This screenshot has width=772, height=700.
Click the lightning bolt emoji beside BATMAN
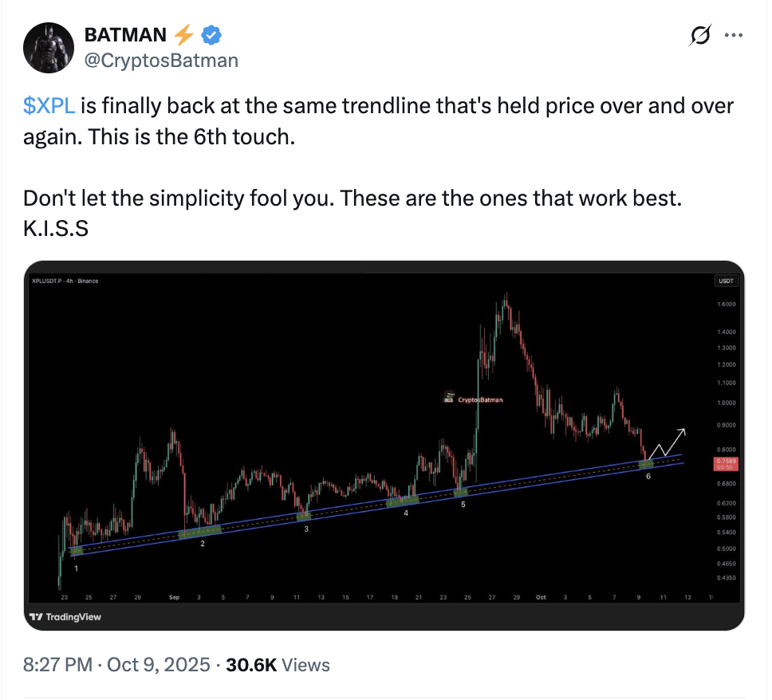183,34
